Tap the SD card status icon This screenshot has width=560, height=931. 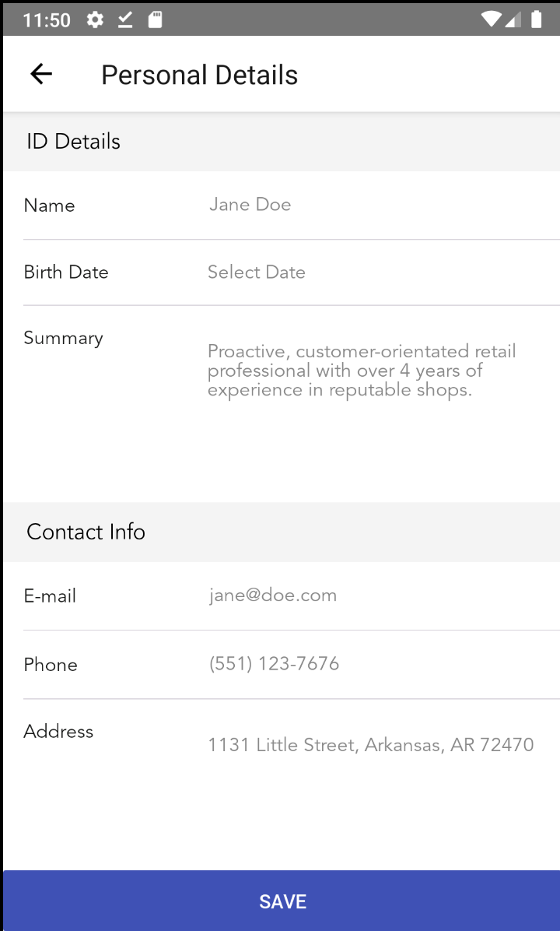click(155, 20)
